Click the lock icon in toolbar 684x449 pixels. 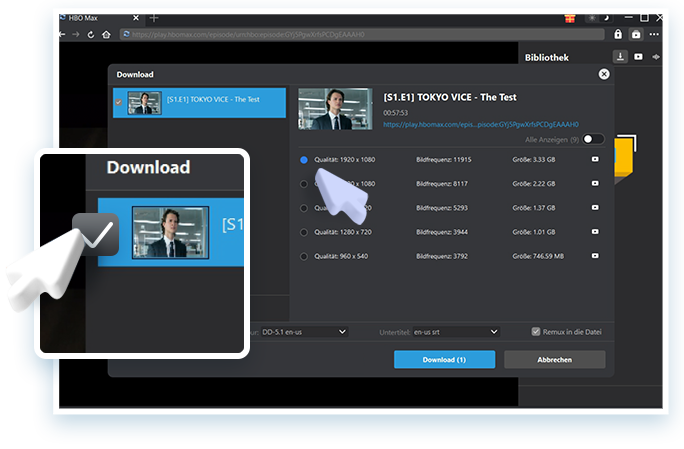[618, 34]
